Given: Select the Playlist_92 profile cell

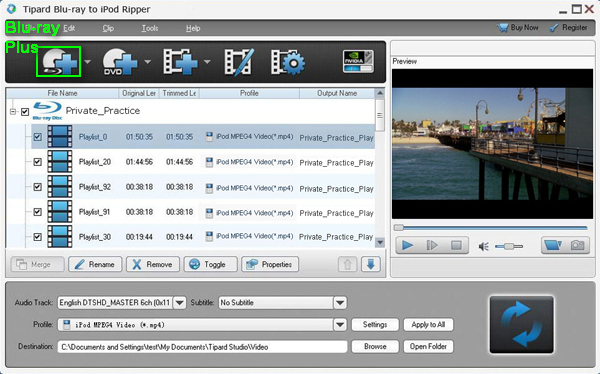Looking at the screenshot, I should pyautogui.click(x=249, y=188).
